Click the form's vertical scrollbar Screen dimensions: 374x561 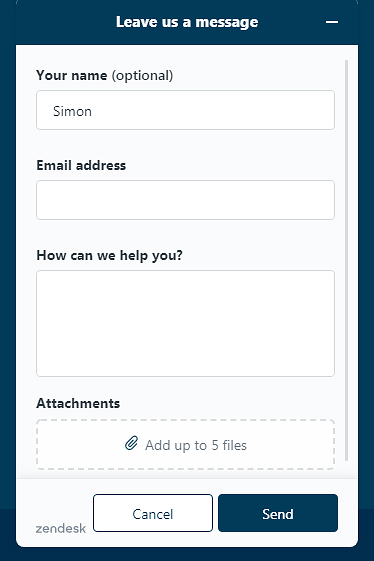pos(346,260)
